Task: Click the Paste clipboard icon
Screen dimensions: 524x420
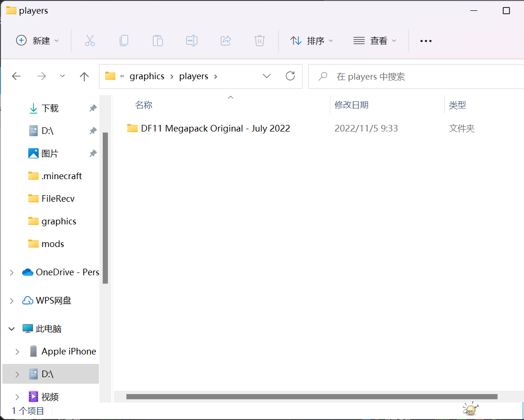Action: click(158, 41)
